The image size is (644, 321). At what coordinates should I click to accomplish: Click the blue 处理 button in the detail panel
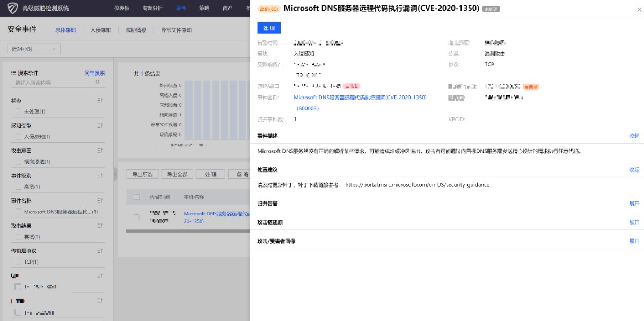269,28
